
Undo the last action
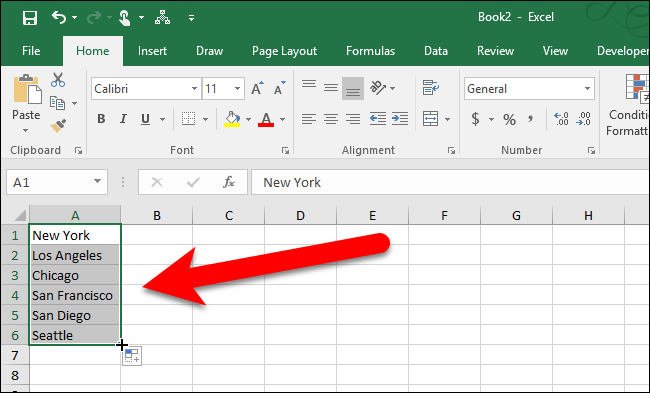59,17
